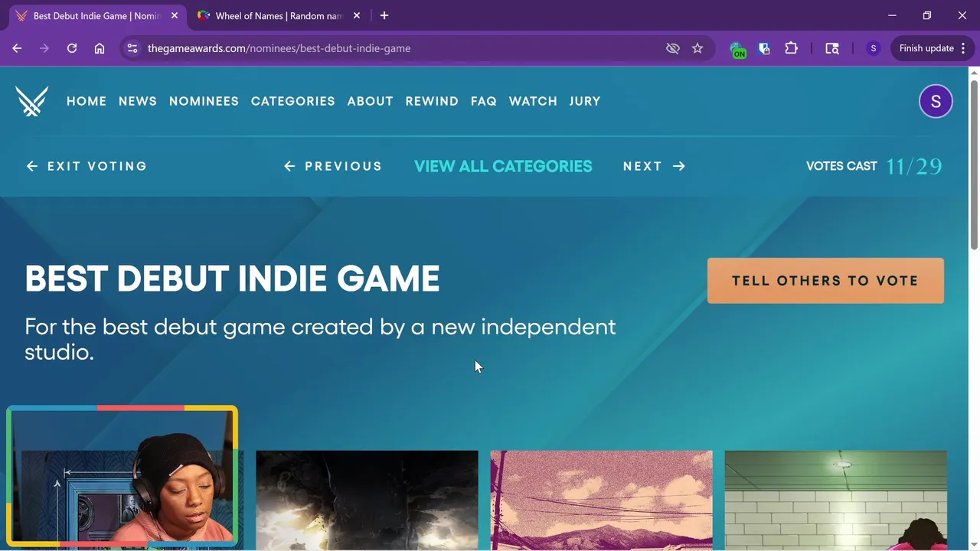Open the green ON extension icon

pyautogui.click(x=738, y=50)
